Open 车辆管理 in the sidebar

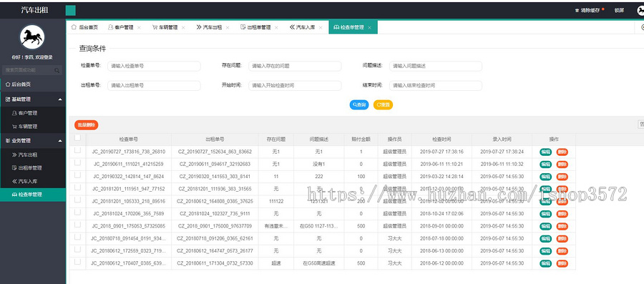tap(33, 127)
